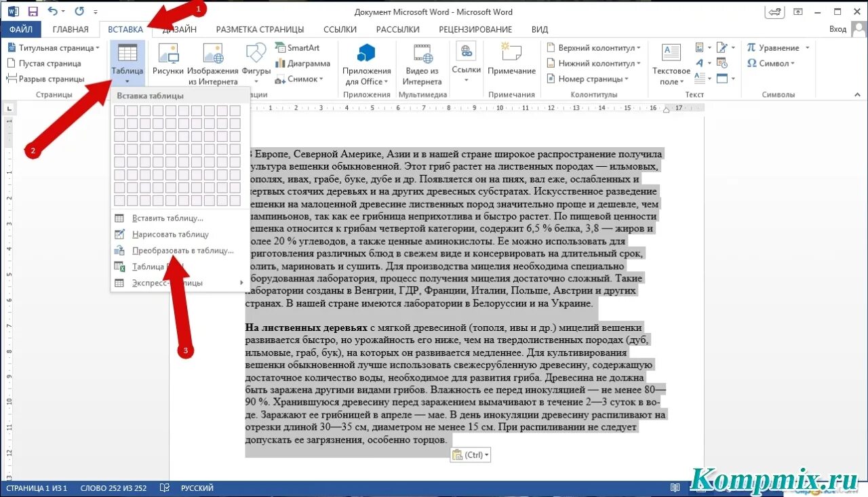The height and width of the screenshot is (497, 868).
Task: Open the Символ symbol dropdown
Action: (770, 63)
